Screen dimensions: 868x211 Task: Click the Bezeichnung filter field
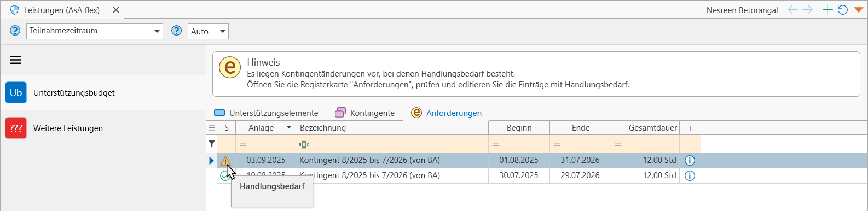click(x=393, y=144)
